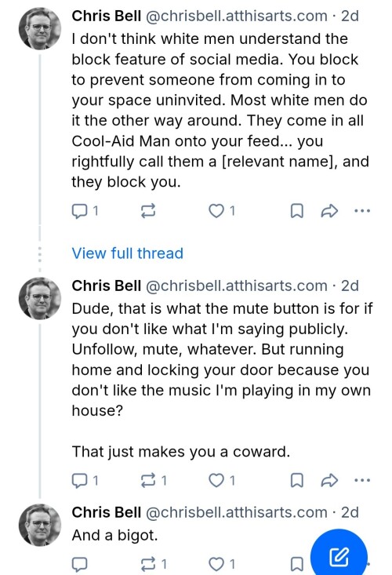Open Chris Bell avatar on first post
This screenshot has width=392, height=575.
pyautogui.click(x=40, y=28)
